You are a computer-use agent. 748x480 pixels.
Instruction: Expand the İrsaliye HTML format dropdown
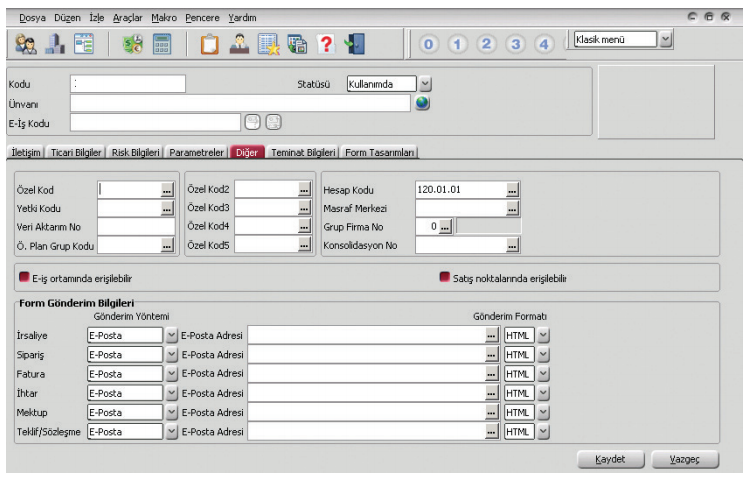(x=544, y=335)
